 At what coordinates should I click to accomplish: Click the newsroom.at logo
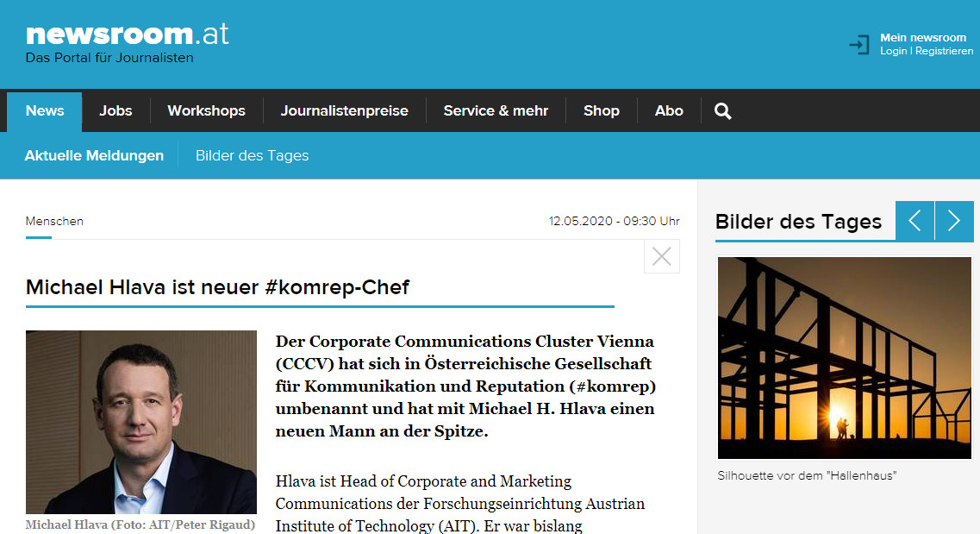click(x=127, y=35)
